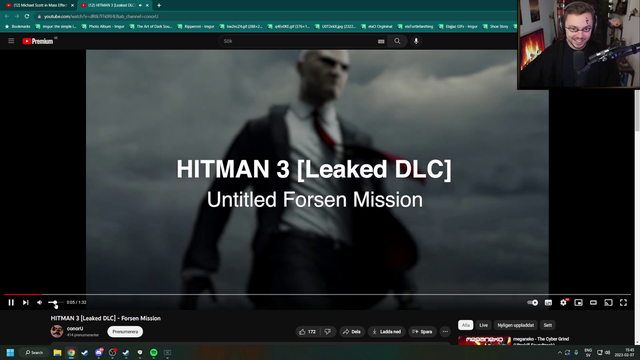Toggle subtitles with the captions icon
Viewport: 640px width, 360px height.
pyautogui.click(x=548, y=302)
